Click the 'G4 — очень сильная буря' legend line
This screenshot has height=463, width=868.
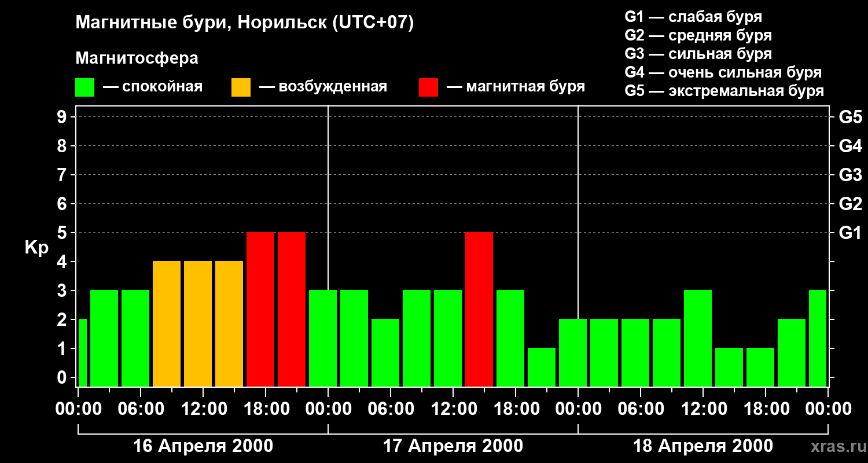pos(723,72)
